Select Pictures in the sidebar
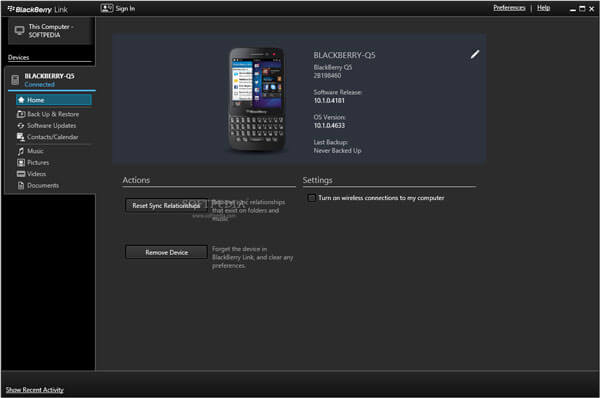600x398 pixels. pos(33,163)
